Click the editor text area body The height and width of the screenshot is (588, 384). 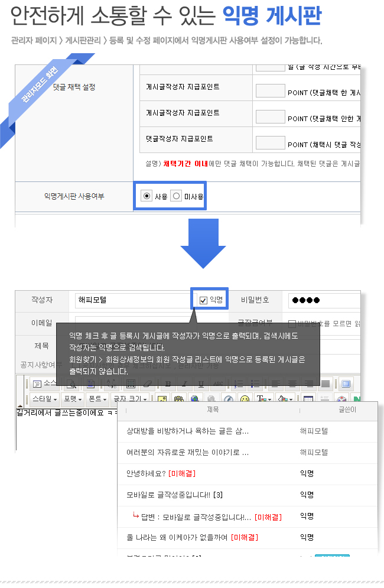[x=66, y=430]
